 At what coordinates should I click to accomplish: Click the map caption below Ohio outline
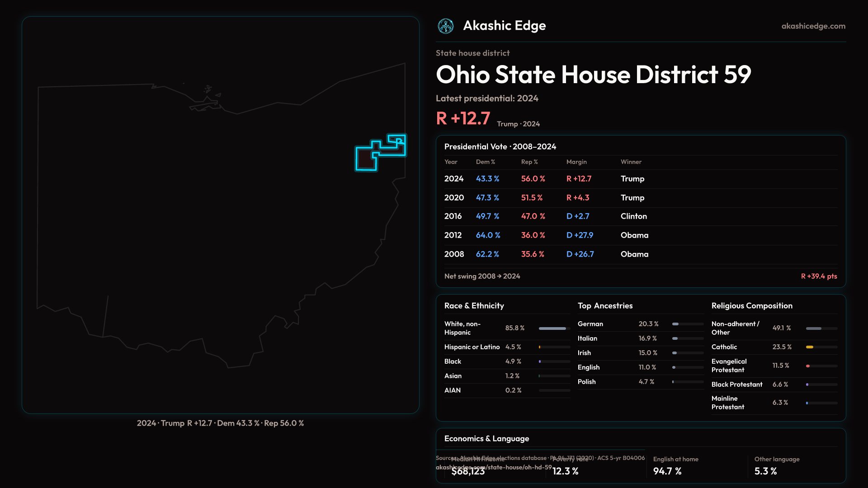click(220, 423)
